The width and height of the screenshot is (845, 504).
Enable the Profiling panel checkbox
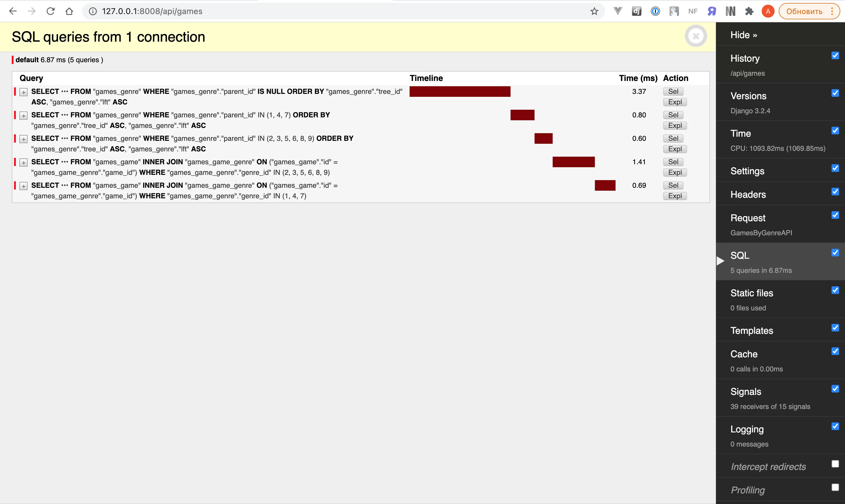(835, 487)
